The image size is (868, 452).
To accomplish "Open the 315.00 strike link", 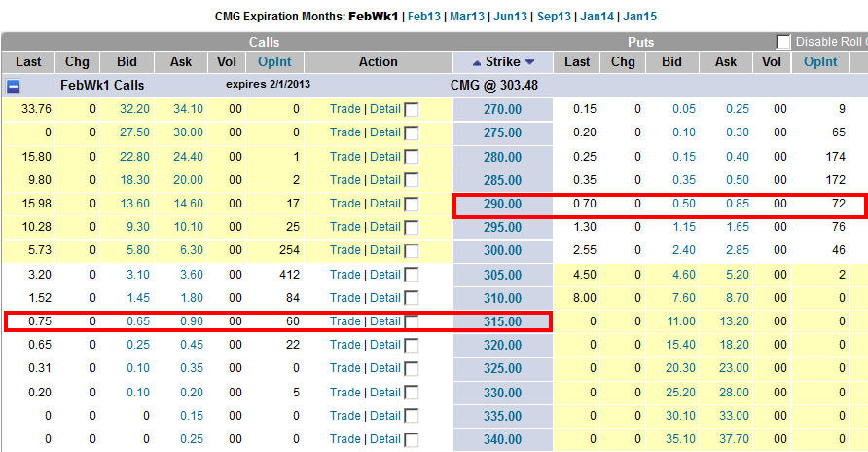I will [x=503, y=321].
